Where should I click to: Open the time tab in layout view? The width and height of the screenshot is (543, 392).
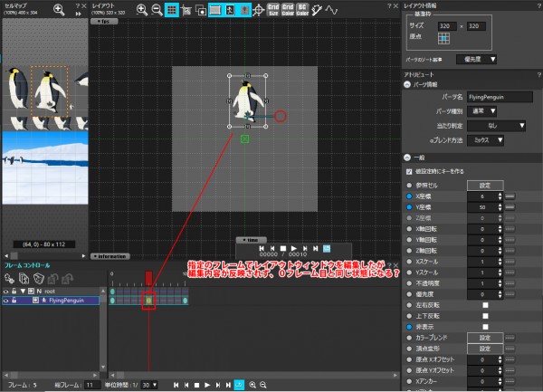pos(252,240)
